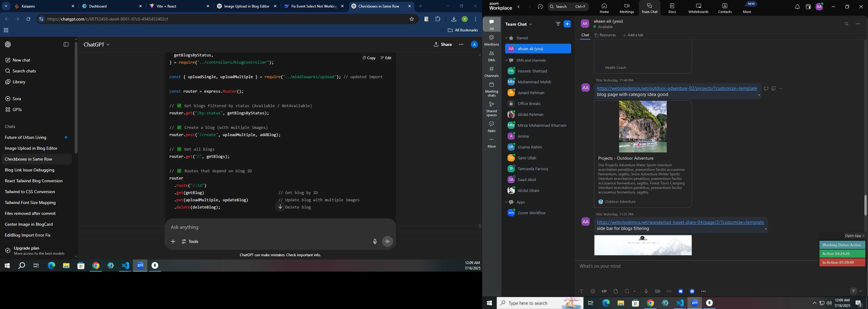868x309 pixels.
Task: Toggle the ChatGPT sidebar
Action: pos(66,45)
